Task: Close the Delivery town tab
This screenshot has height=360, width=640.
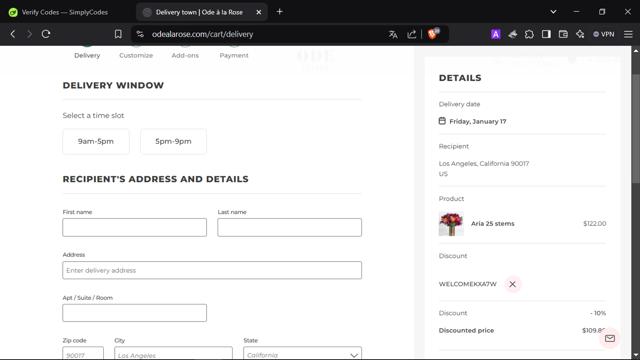Action: click(x=259, y=12)
